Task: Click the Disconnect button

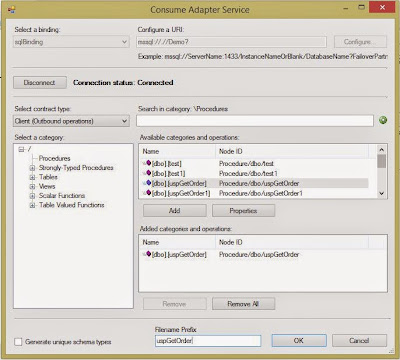Action: coord(40,83)
